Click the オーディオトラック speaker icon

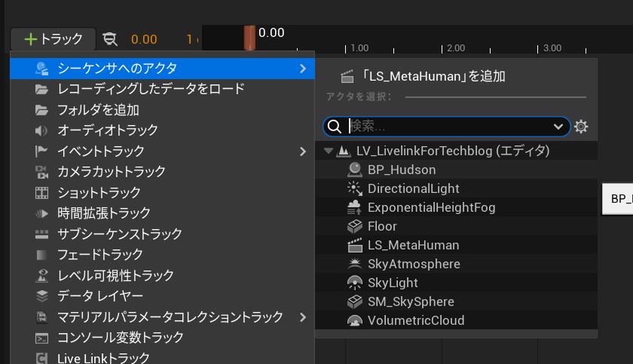tap(42, 130)
